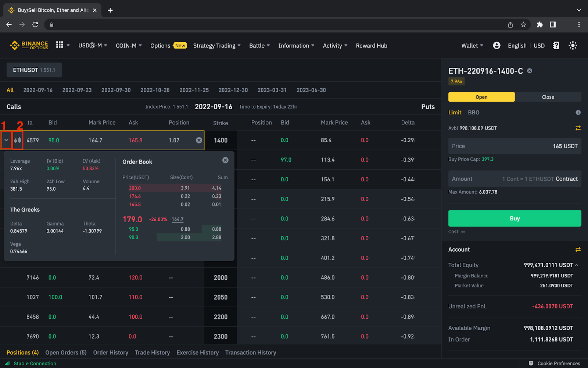Click the transfer icon in the Account panel
588x368 pixels.
coord(578,250)
